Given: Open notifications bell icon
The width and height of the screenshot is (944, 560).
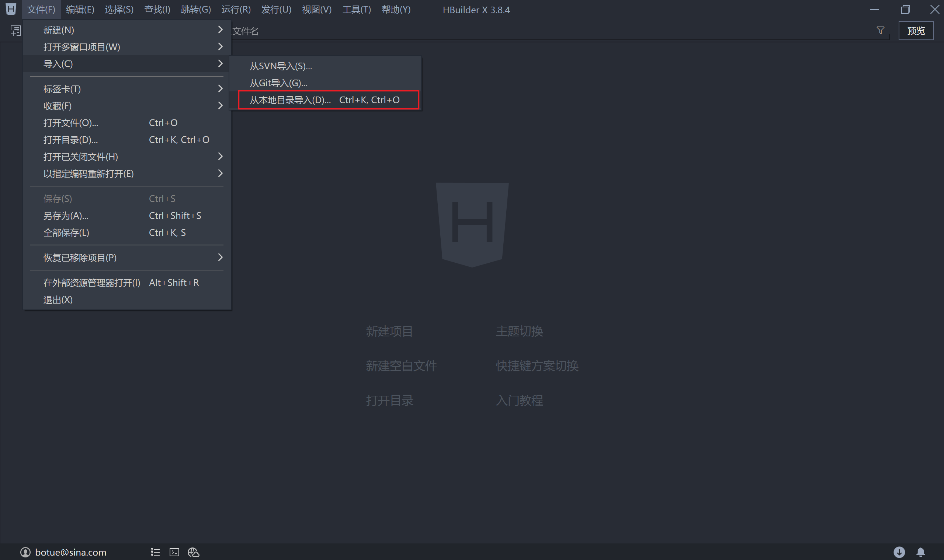Looking at the screenshot, I should (x=921, y=553).
